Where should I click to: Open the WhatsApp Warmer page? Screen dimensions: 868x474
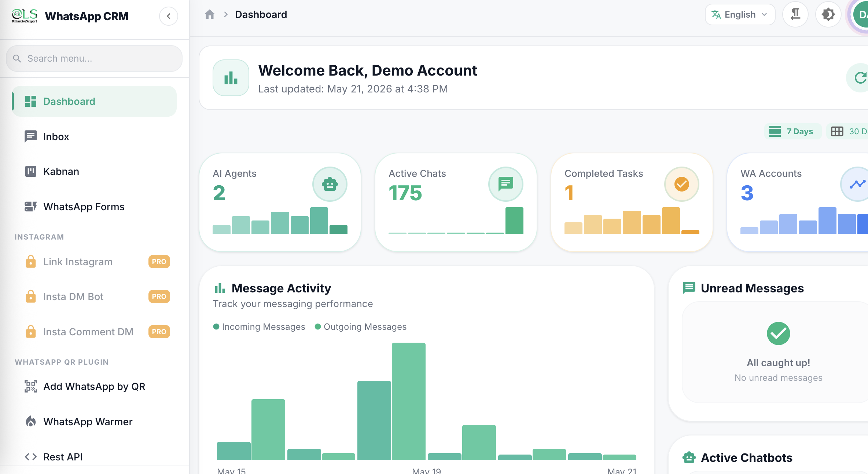[x=94, y=422]
